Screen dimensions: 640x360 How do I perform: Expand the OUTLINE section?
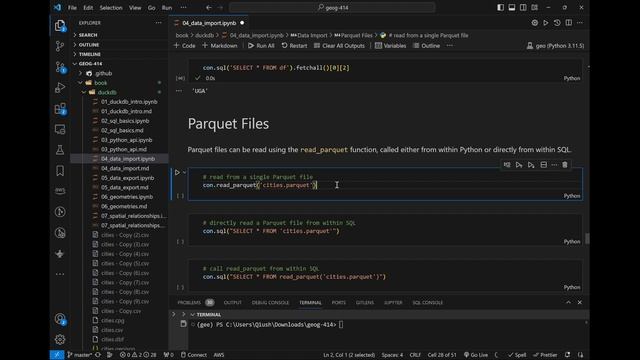[89, 44]
